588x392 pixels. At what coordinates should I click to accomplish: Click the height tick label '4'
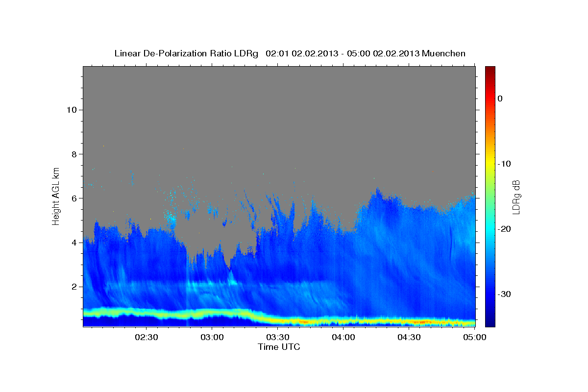[x=73, y=242]
